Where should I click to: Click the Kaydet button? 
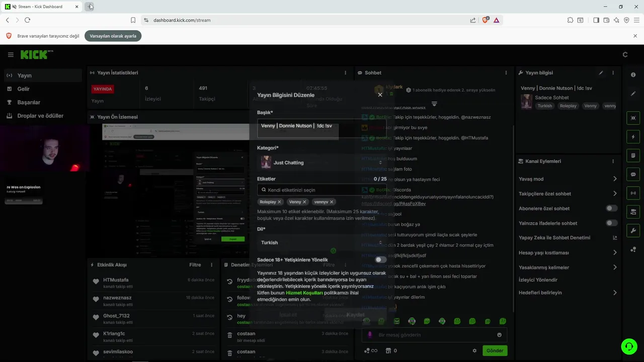(x=355, y=315)
